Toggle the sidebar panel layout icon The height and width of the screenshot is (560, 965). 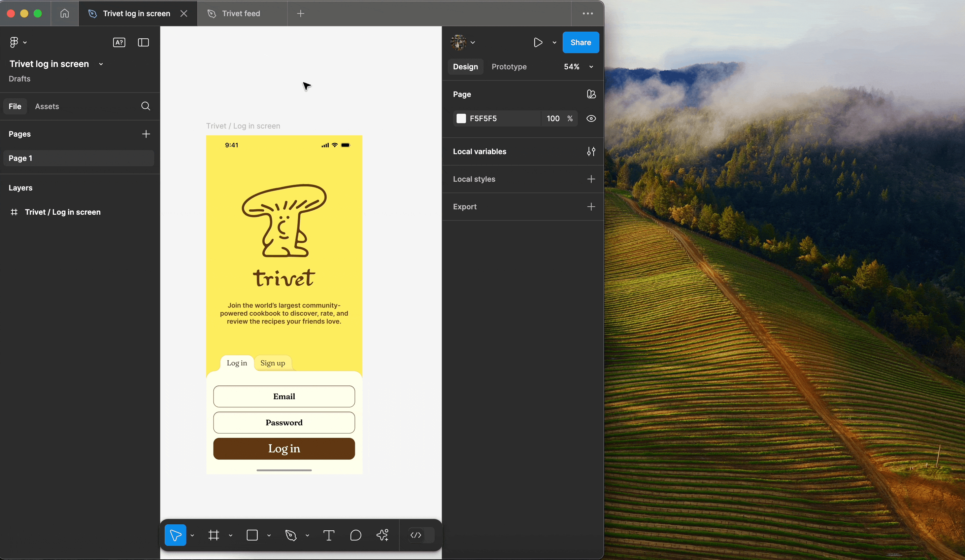click(x=143, y=42)
